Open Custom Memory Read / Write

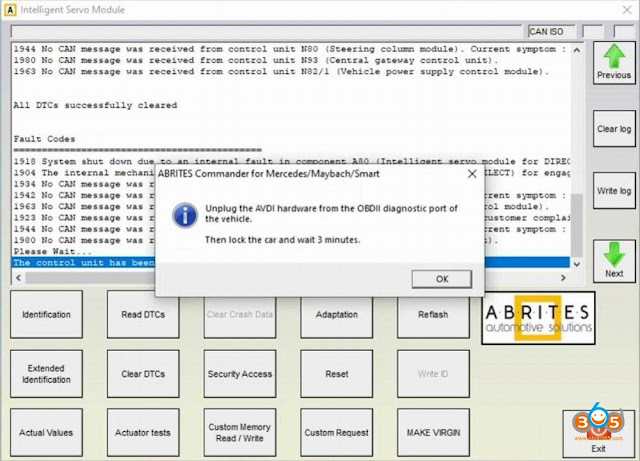point(240,432)
